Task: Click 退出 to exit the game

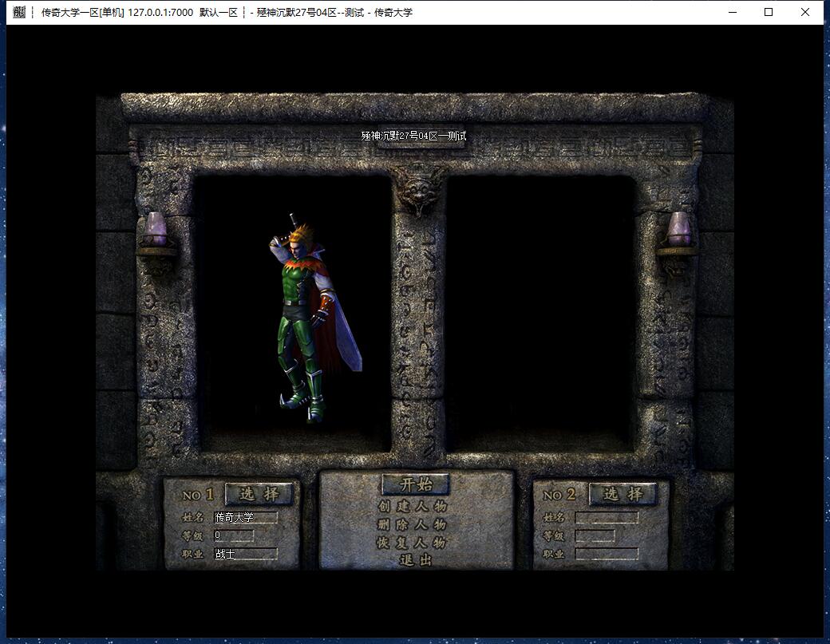Action: pos(416,560)
